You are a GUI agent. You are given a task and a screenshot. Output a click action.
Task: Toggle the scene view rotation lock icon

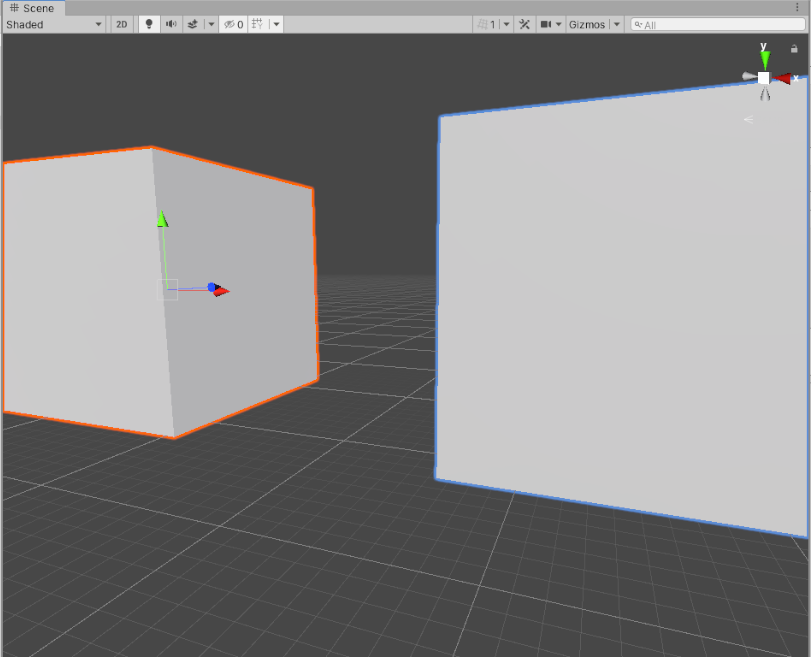795,48
